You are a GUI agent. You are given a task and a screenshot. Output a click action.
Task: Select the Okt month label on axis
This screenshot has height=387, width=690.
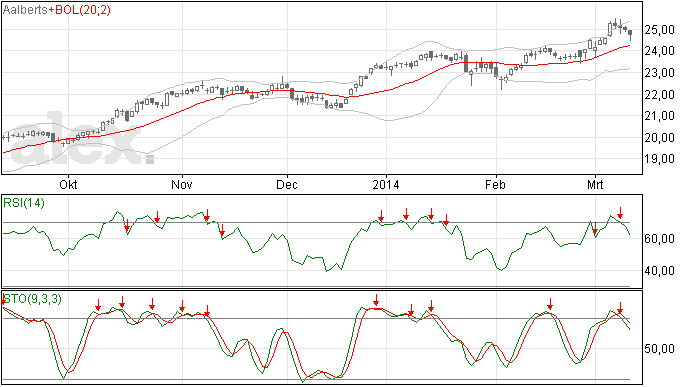pos(68,184)
